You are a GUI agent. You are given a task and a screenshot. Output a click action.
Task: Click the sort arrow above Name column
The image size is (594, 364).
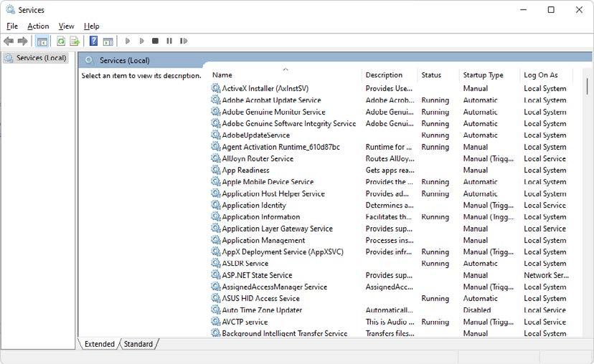(x=286, y=70)
